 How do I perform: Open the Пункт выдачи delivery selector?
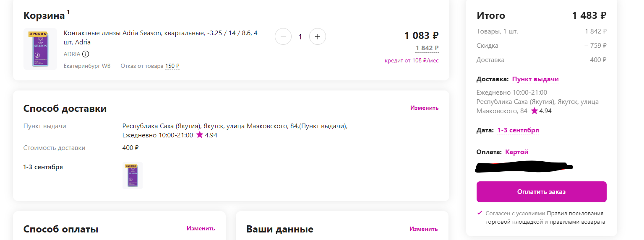[x=535, y=79]
